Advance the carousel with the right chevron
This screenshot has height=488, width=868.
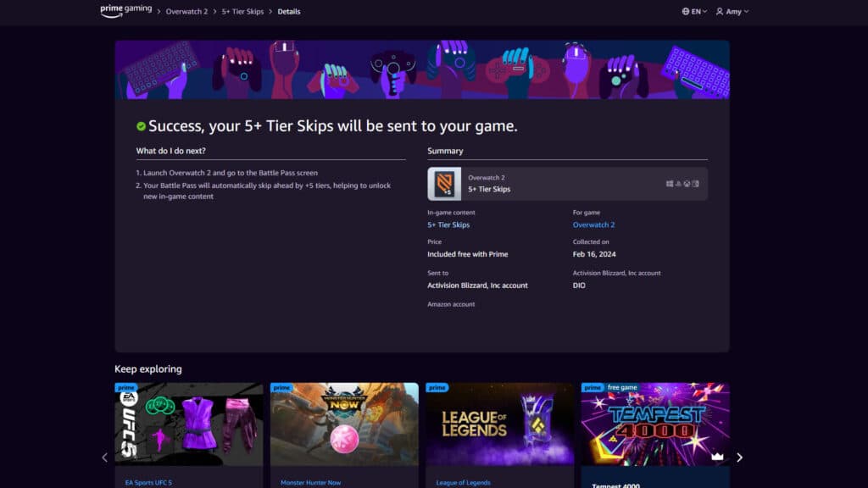click(739, 457)
